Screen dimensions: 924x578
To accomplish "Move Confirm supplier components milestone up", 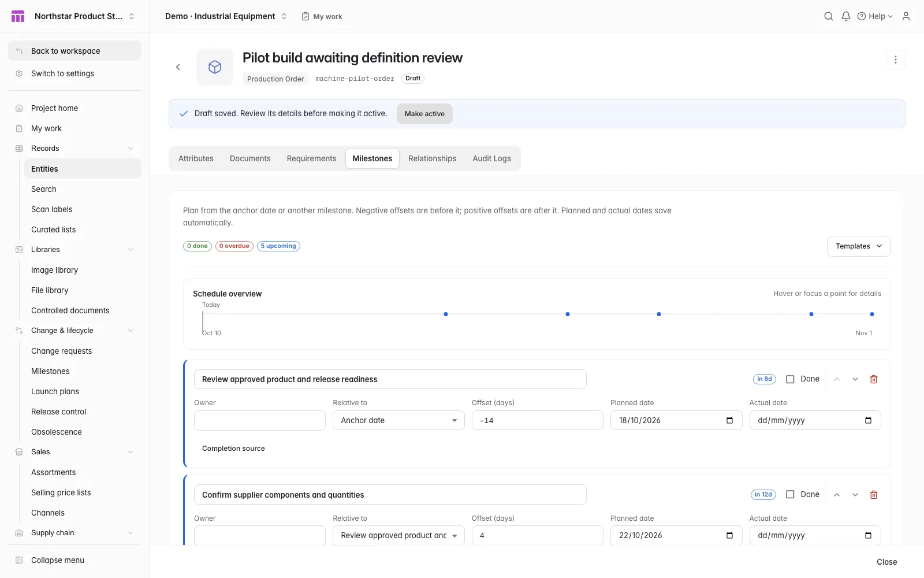I will tap(837, 495).
